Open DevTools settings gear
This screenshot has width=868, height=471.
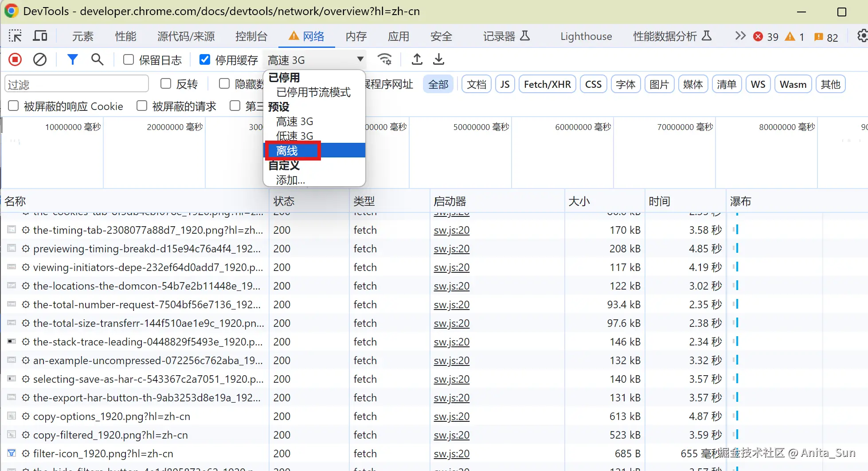862,36
